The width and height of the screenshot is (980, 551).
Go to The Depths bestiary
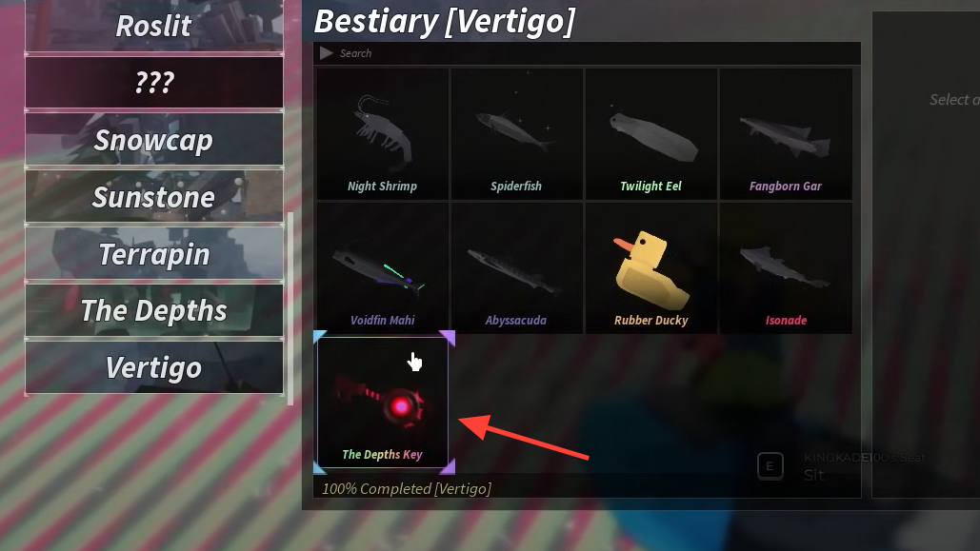tap(153, 310)
